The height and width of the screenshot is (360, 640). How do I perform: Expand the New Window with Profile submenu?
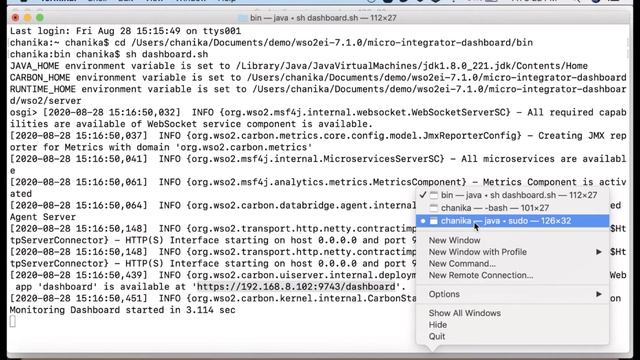(x=512, y=252)
